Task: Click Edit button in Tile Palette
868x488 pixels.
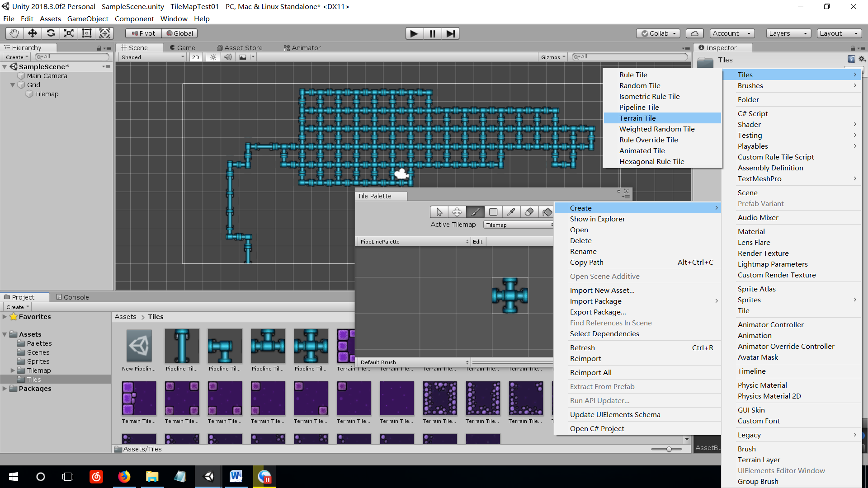Action: pyautogui.click(x=477, y=242)
